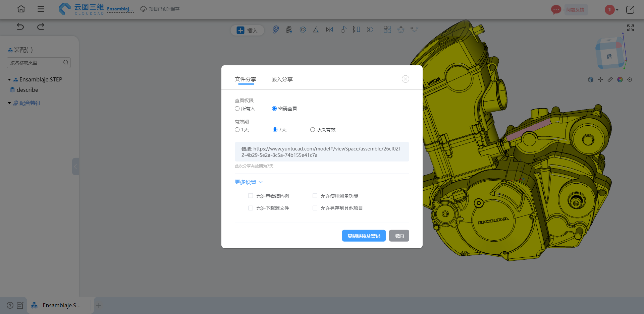Toggle fullscreen view icon
The image size is (644, 314).
pos(630,28)
